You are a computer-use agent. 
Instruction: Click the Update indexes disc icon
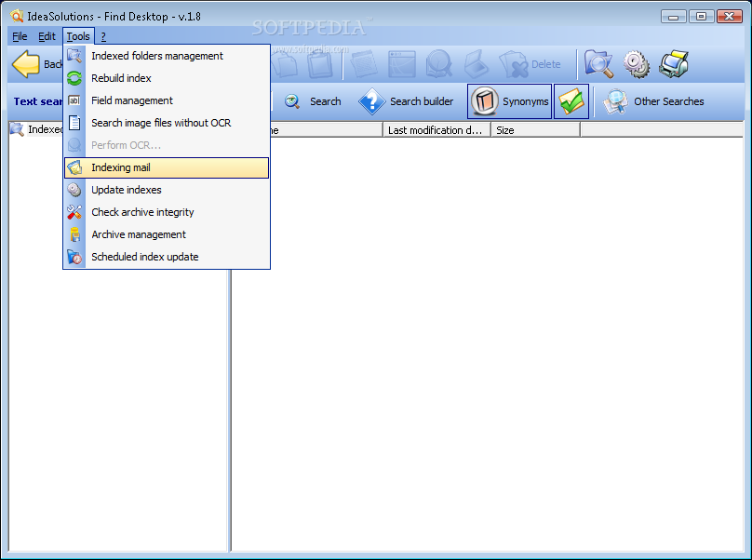click(x=74, y=190)
